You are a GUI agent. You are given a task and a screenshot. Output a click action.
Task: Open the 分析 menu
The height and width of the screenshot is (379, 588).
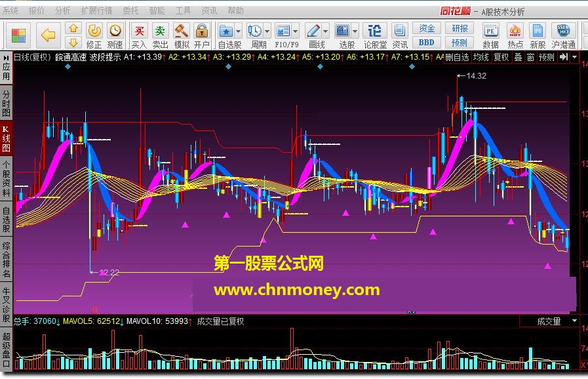pyautogui.click(x=62, y=11)
